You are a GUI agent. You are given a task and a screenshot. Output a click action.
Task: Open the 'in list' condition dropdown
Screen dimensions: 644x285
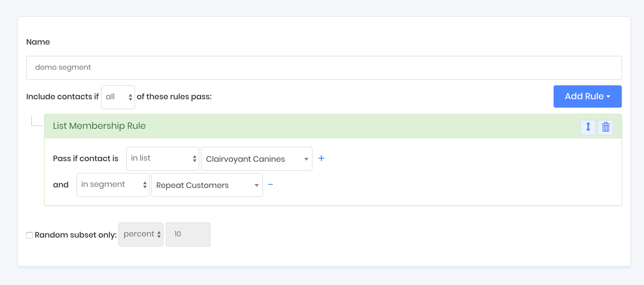162,158
